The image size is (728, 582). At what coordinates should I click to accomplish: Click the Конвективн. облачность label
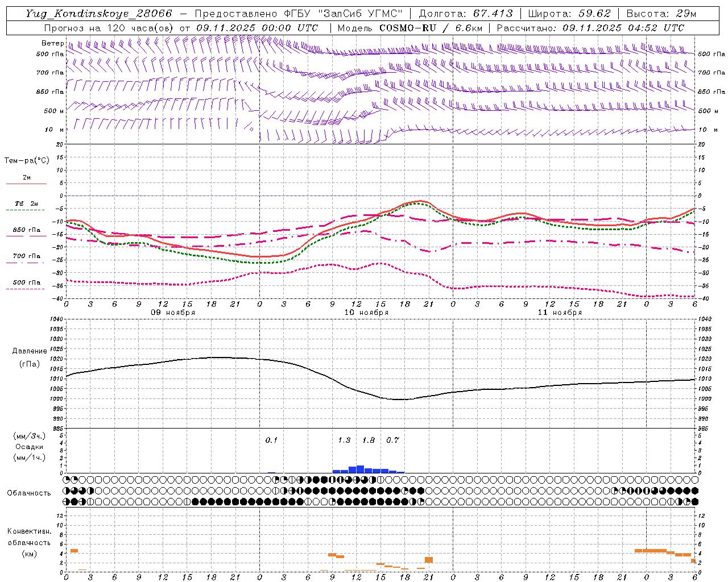[29, 537]
